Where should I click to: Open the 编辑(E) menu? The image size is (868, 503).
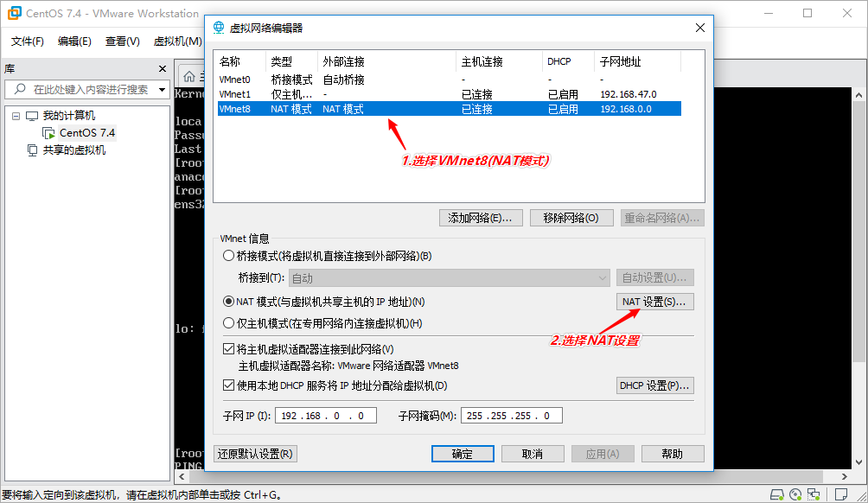(74, 41)
